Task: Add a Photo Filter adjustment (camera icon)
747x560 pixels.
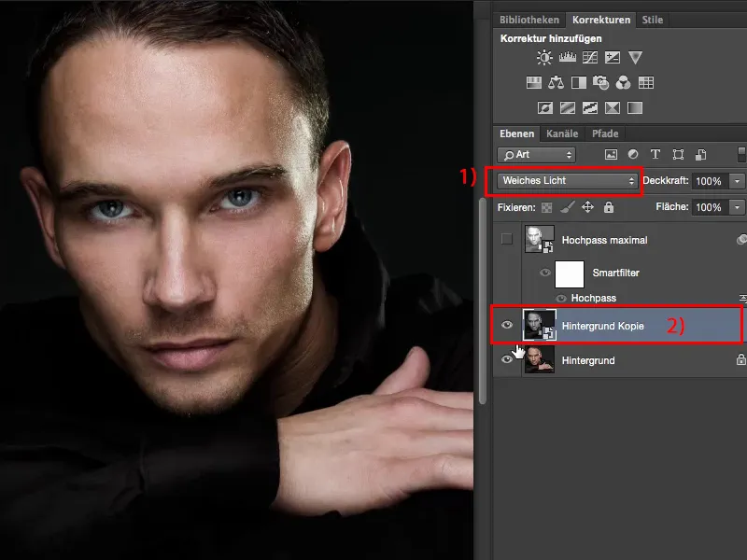Action: (x=600, y=83)
